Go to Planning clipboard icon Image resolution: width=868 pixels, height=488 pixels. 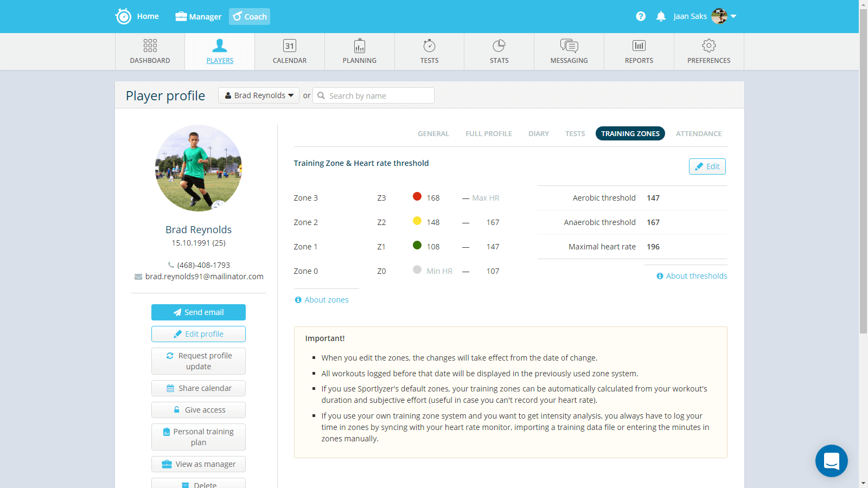tap(359, 46)
